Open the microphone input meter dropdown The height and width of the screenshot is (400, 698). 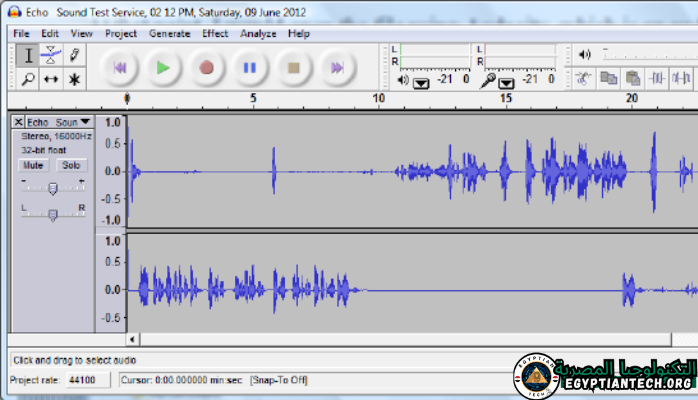coord(507,82)
